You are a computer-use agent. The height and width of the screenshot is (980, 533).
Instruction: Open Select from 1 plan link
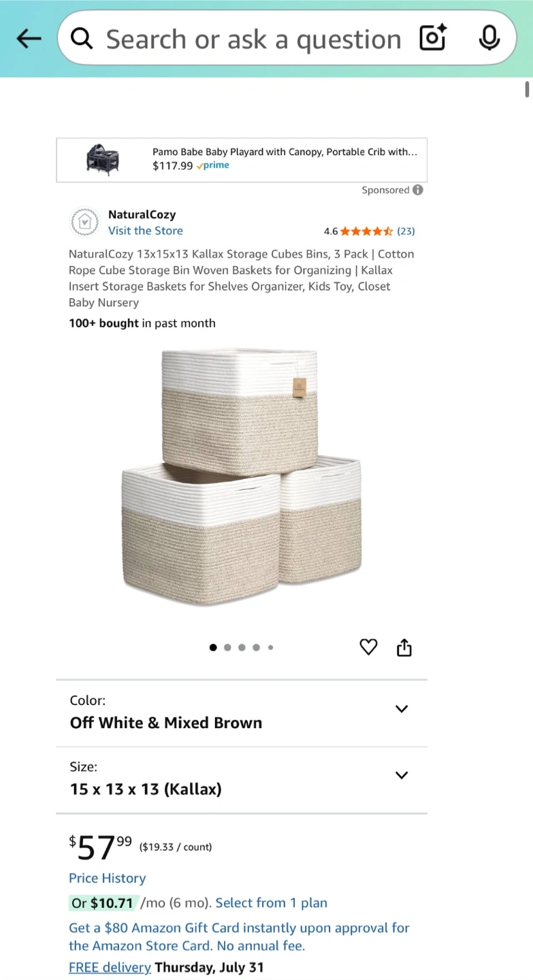coord(272,903)
